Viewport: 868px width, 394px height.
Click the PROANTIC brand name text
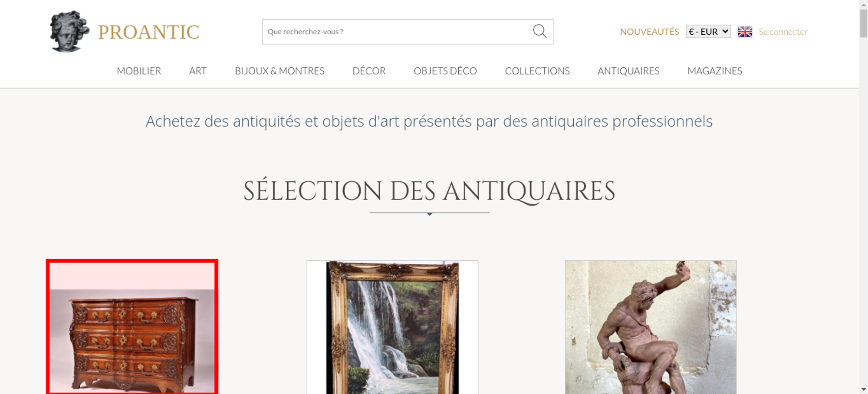coord(148,32)
